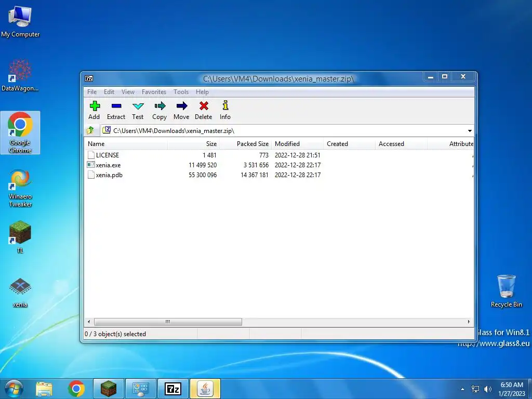
Task: Select the xenia.exe file icon
Action: [91, 165]
